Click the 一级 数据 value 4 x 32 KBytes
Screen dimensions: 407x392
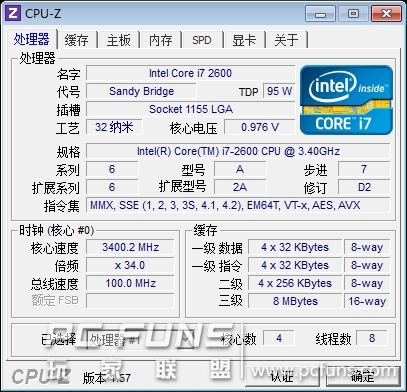point(295,247)
